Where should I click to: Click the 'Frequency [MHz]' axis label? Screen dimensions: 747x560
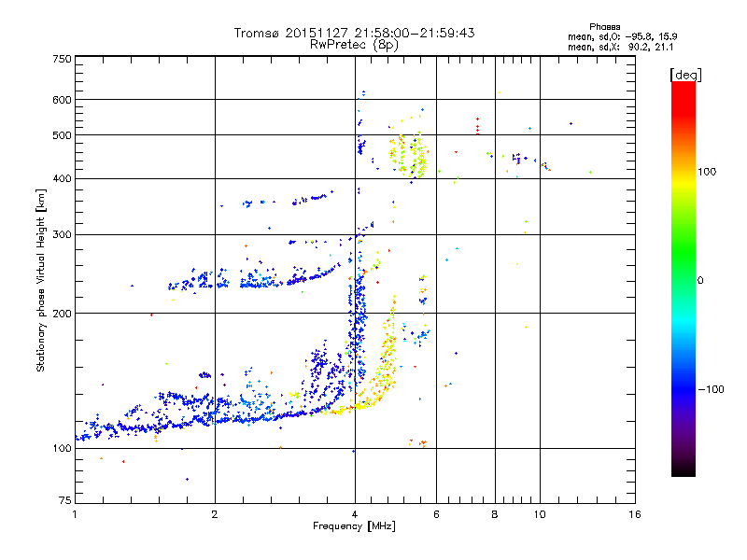354,526
